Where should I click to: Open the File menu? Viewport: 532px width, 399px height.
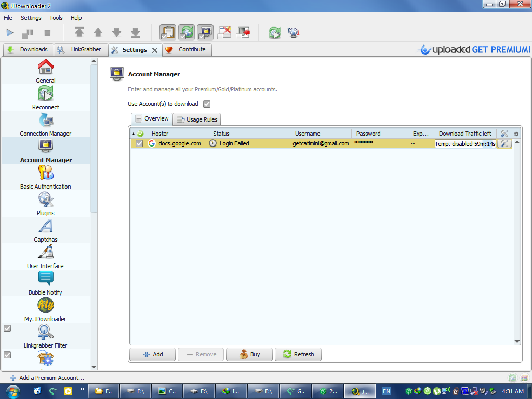point(8,18)
